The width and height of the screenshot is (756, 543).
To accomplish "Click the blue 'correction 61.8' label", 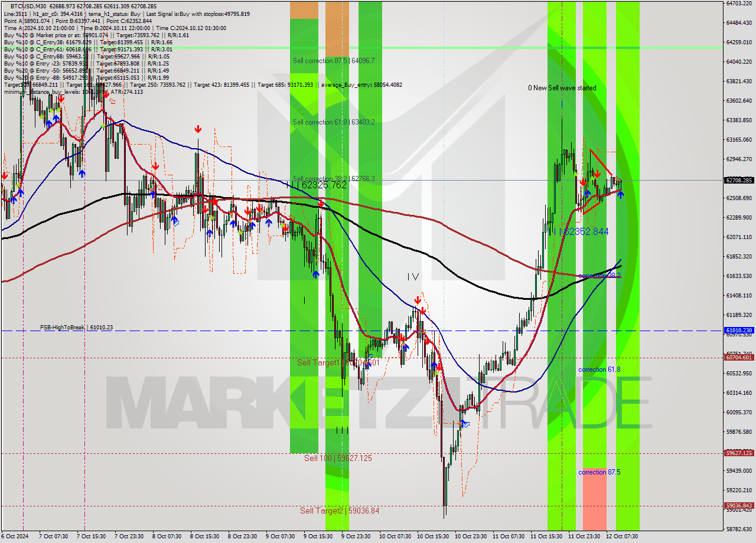I will point(599,369).
